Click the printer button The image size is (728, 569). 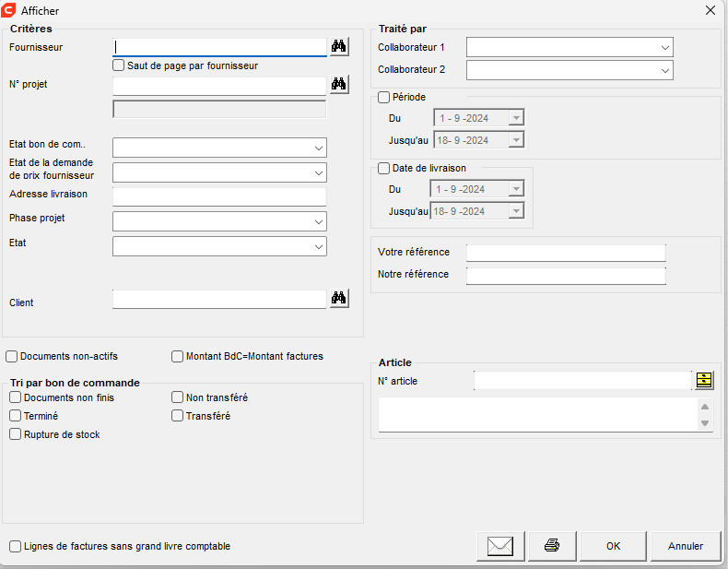[552, 546]
